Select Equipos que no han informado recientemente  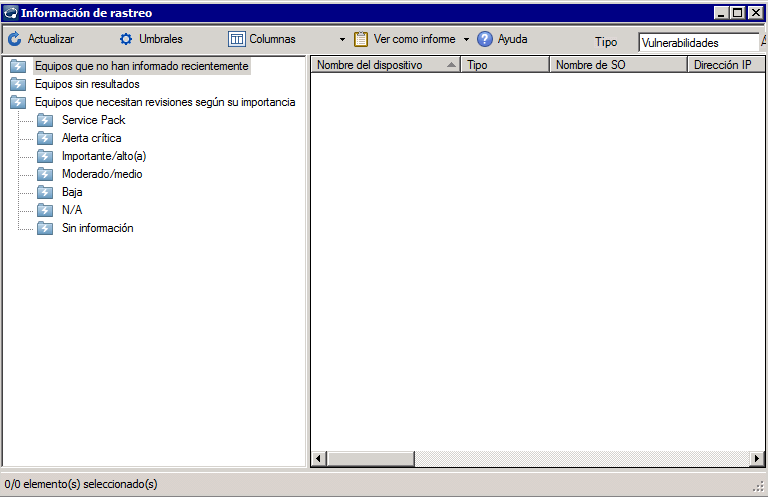[142, 66]
